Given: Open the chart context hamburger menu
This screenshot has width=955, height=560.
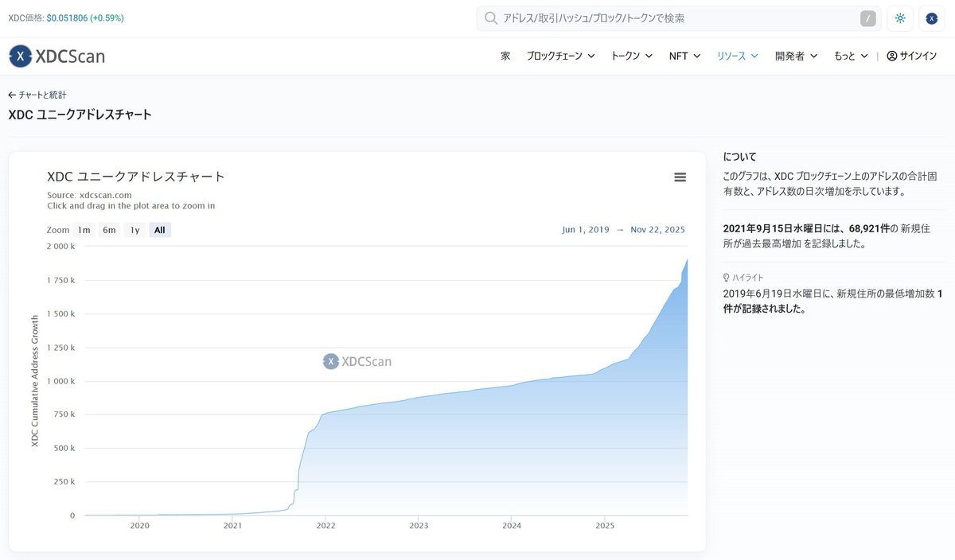Looking at the screenshot, I should click(680, 177).
